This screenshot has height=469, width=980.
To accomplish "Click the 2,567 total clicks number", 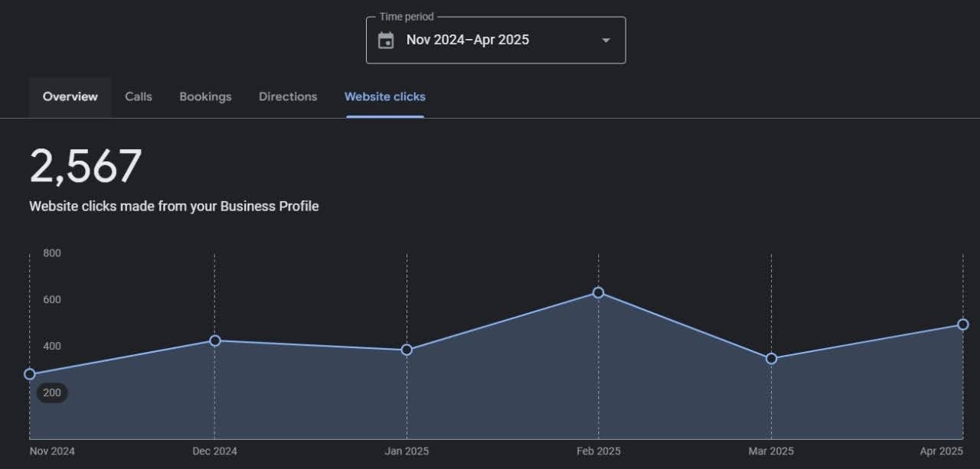I will 86,166.
